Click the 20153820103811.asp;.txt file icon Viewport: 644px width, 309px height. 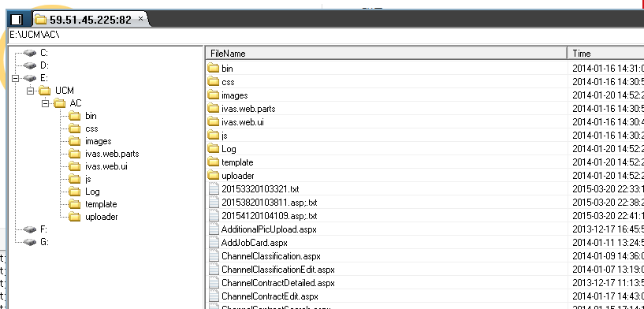[x=214, y=202]
